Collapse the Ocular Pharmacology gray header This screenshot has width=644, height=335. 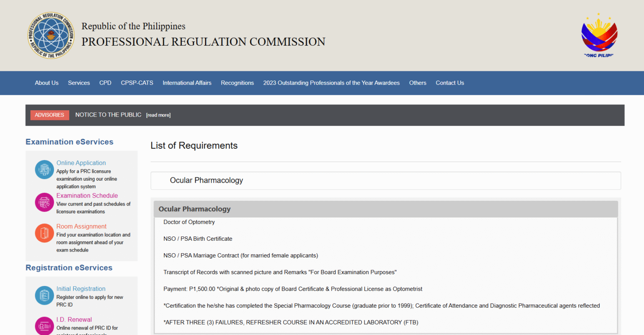(x=386, y=209)
